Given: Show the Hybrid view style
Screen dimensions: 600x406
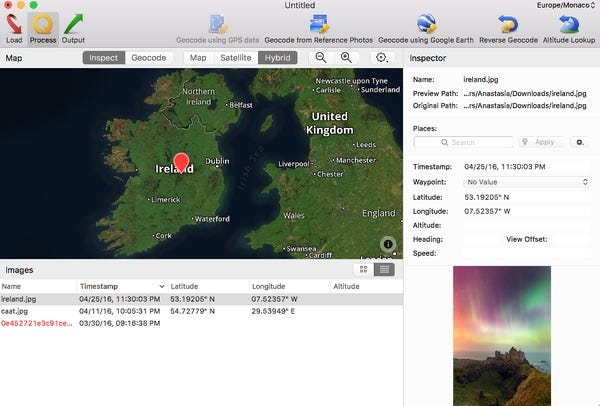Looking at the screenshot, I should (x=277, y=58).
